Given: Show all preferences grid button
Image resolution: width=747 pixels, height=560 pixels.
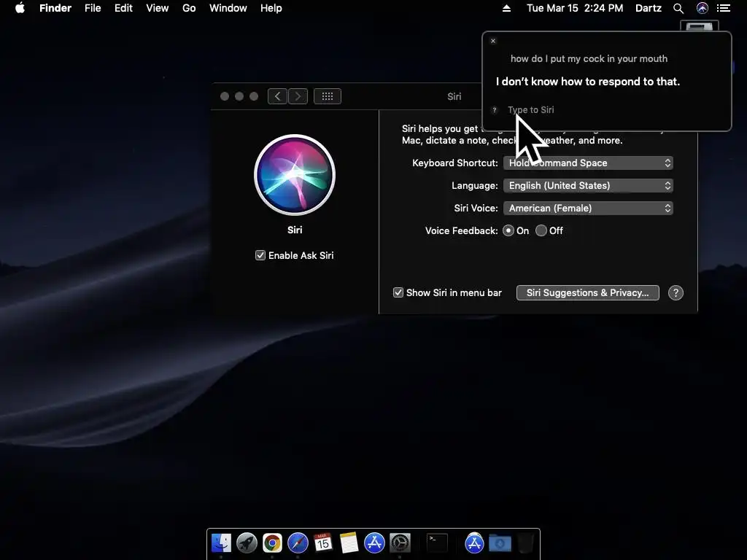Looking at the screenshot, I should (x=328, y=96).
